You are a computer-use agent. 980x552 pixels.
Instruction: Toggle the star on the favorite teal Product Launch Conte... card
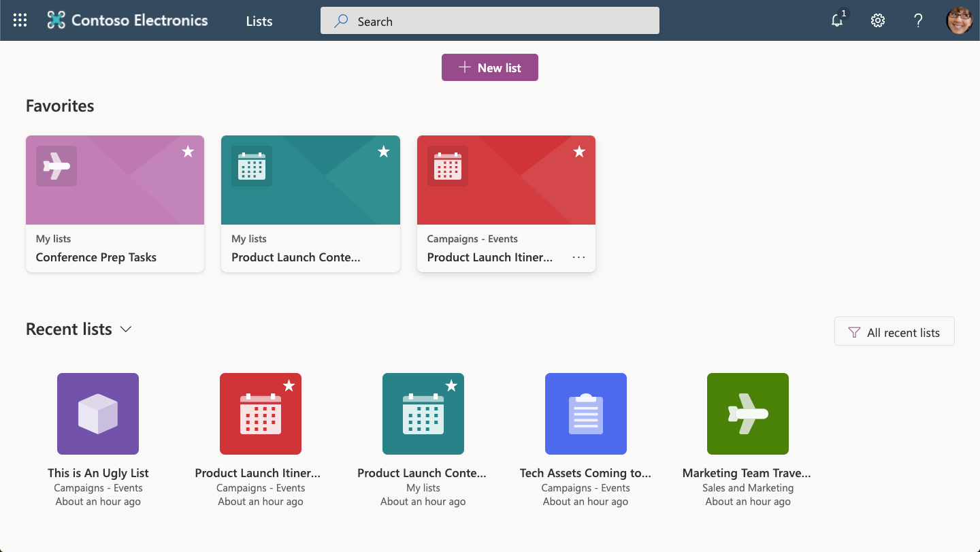pyautogui.click(x=384, y=152)
